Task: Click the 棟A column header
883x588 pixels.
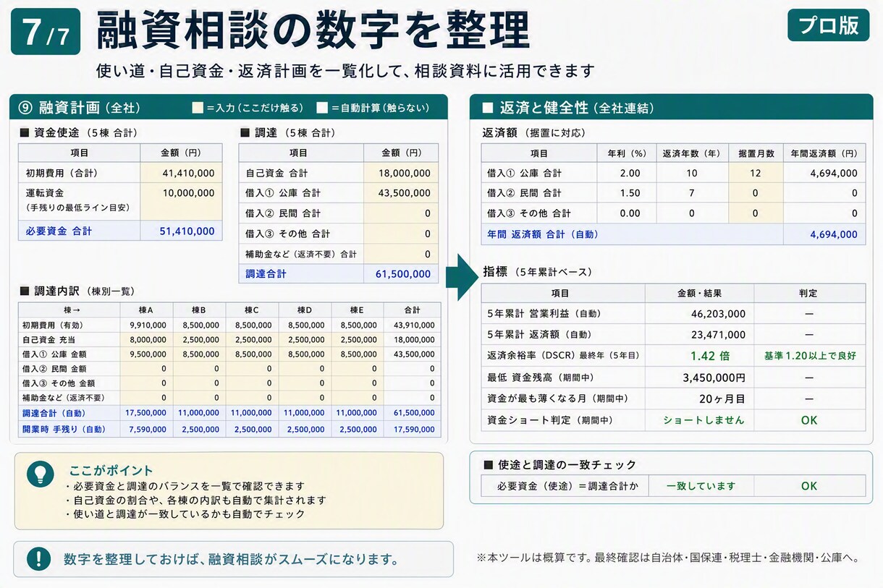Action: (146, 310)
